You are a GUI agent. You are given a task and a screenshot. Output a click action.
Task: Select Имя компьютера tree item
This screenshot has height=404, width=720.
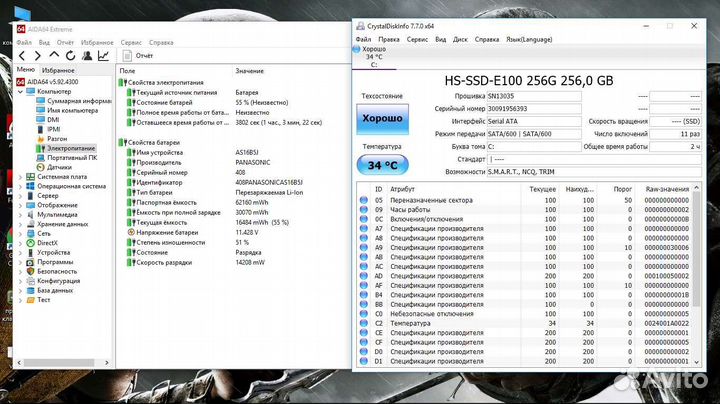pos(73,111)
